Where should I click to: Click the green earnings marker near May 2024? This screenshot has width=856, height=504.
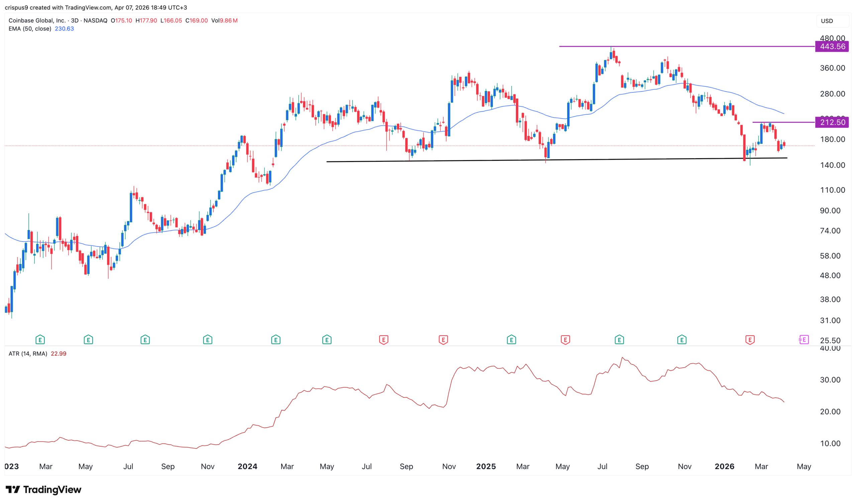327,339
